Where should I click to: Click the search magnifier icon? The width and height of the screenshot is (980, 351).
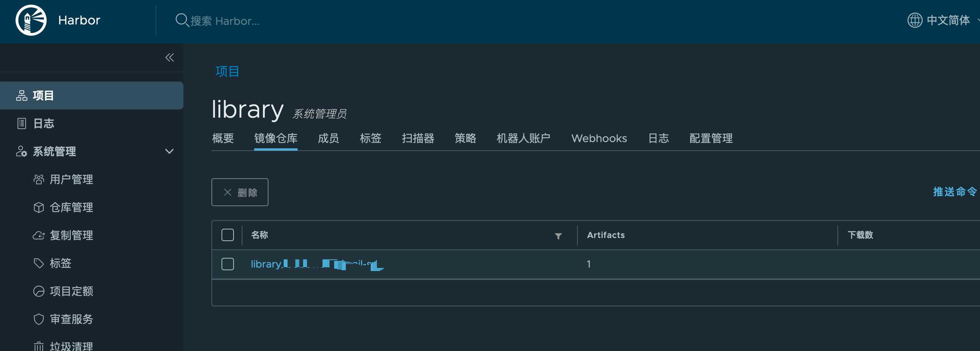182,20
